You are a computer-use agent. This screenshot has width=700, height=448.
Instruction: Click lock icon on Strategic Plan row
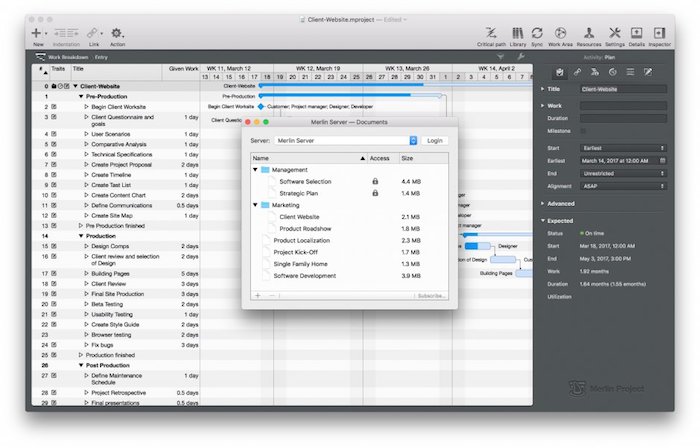point(375,193)
